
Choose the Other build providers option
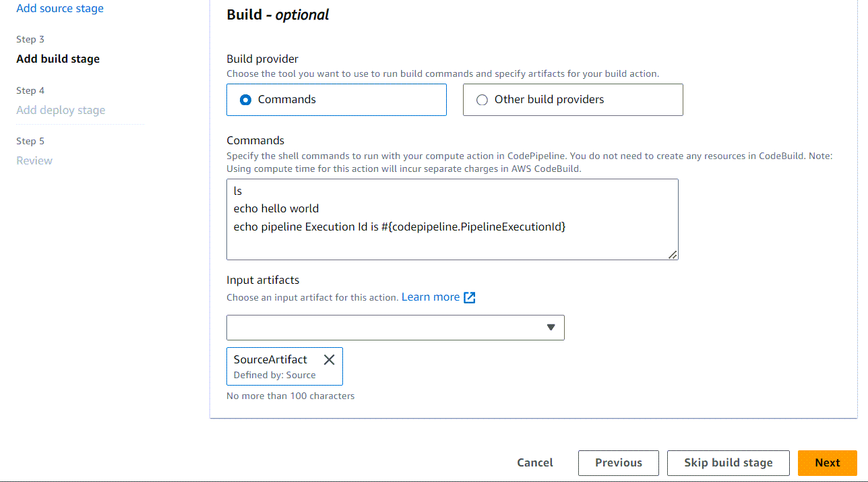pyautogui.click(x=482, y=99)
